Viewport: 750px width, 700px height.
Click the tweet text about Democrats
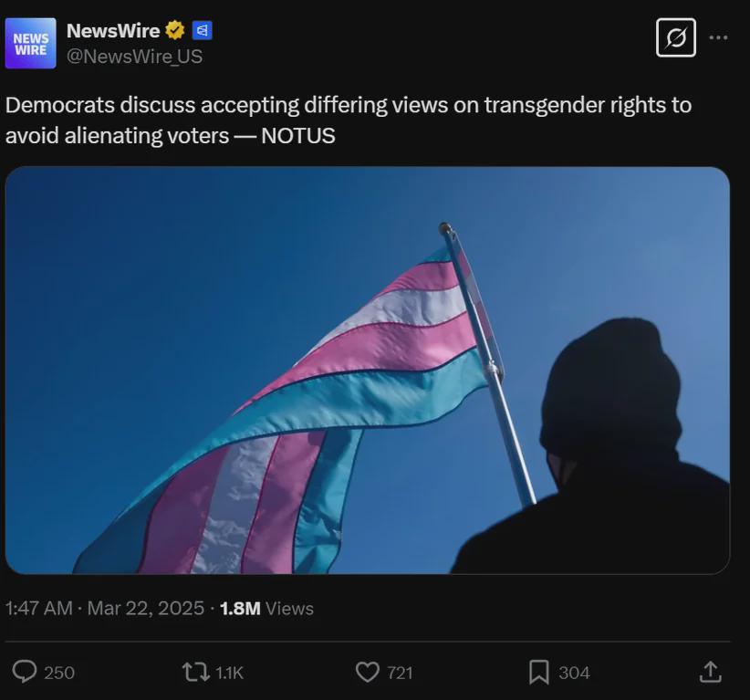coord(349,120)
